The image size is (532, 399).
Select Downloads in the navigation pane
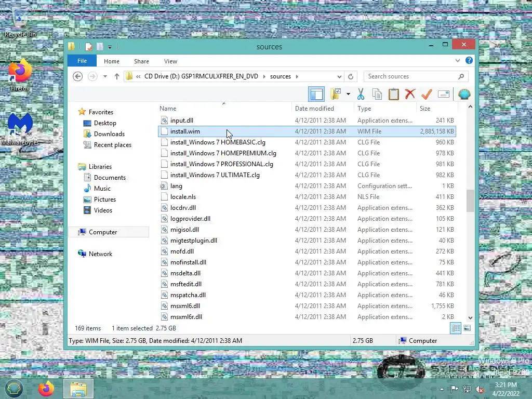click(x=109, y=134)
